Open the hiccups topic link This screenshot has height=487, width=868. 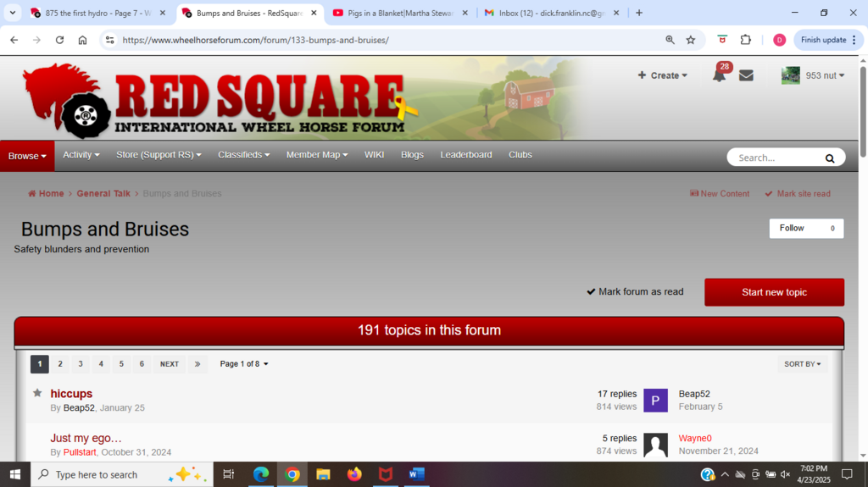click(x=71, y=394)
